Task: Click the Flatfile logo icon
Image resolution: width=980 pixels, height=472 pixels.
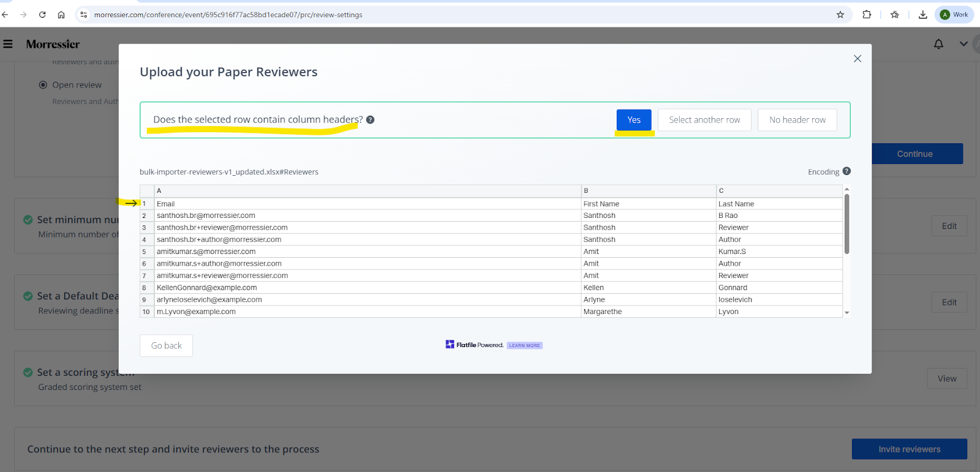Action: [x=450, y=345]
